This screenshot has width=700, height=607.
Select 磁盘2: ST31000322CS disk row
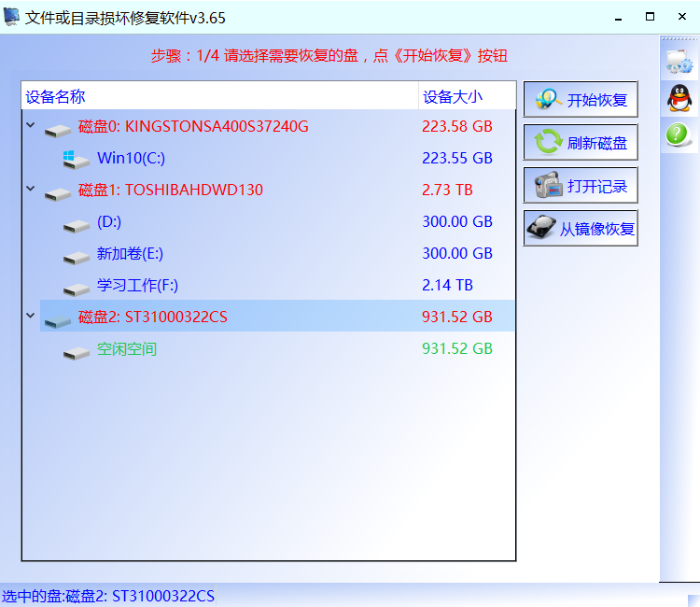277,317
